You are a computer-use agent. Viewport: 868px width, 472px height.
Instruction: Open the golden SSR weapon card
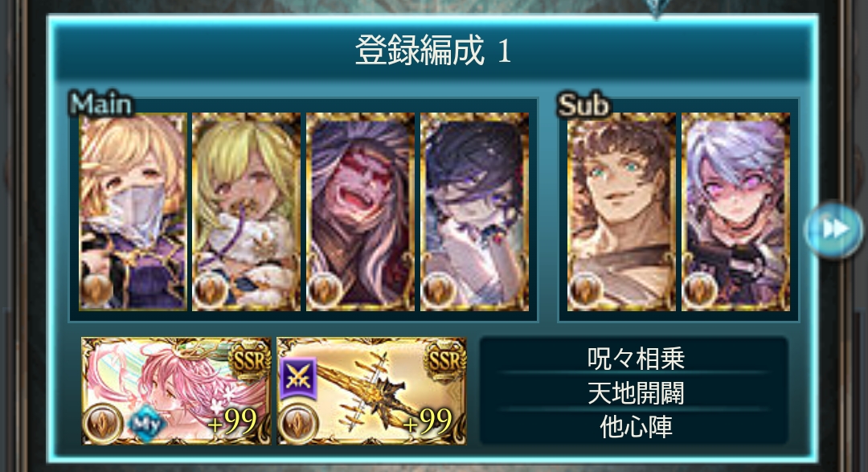tap(371, 391)
